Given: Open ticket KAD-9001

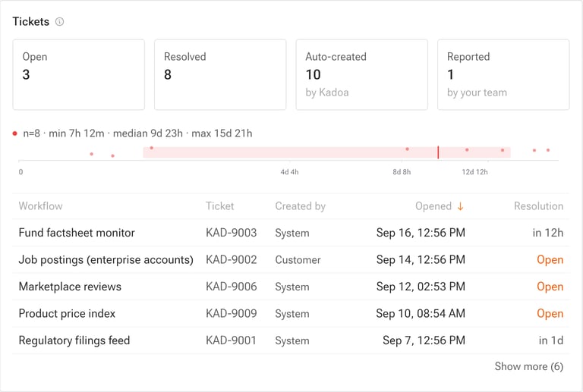Looking at the screenshot, I should (x=231, y=340).
